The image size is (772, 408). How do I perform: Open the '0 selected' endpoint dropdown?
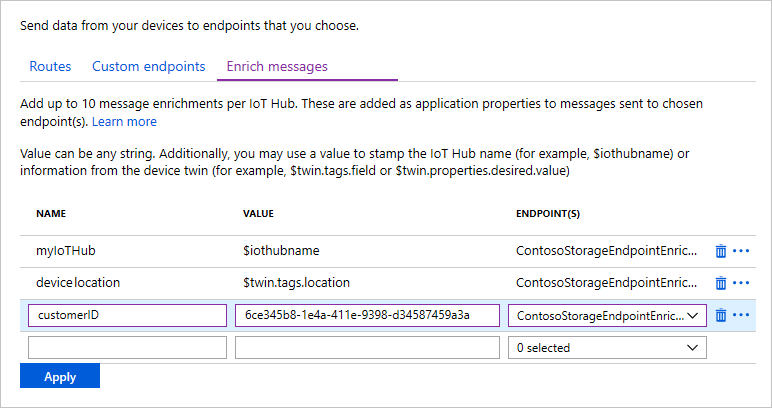pos(607,348)
